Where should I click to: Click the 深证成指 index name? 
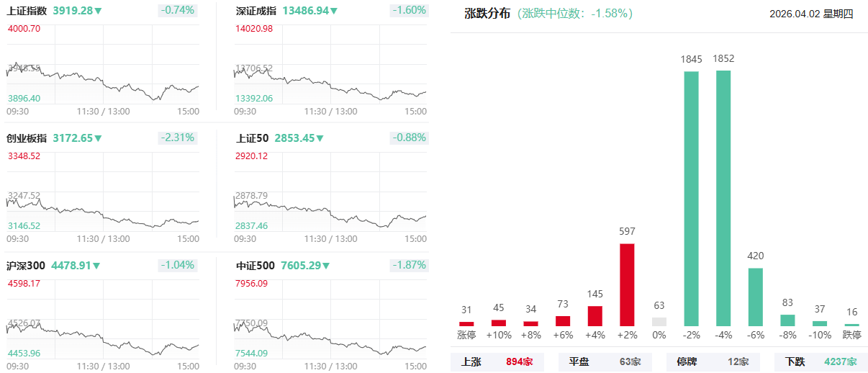(x=256, y=11)
